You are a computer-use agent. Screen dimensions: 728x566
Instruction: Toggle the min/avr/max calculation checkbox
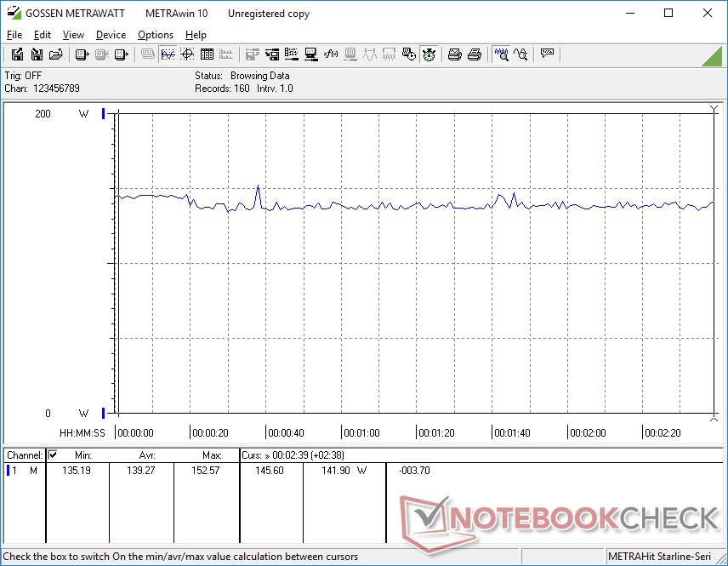coord(53,455)
